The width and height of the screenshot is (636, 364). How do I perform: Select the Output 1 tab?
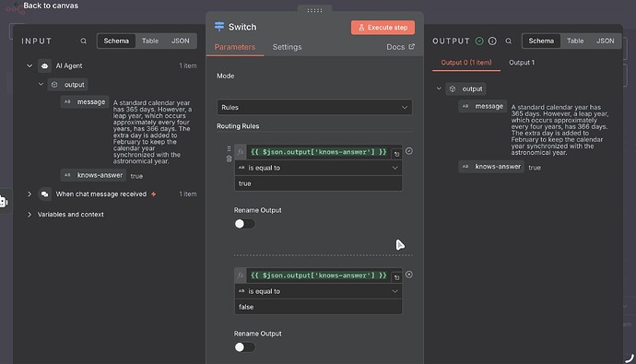tap(522, 63)
